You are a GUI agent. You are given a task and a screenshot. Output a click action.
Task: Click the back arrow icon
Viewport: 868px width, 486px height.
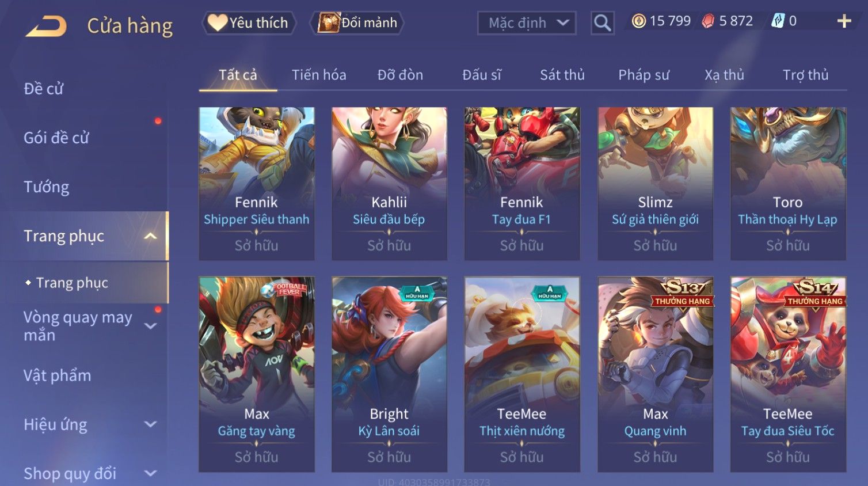(x=46, y=26)
